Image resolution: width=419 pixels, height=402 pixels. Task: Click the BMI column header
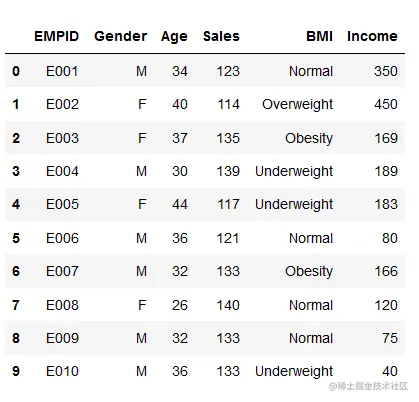point(320,36)
